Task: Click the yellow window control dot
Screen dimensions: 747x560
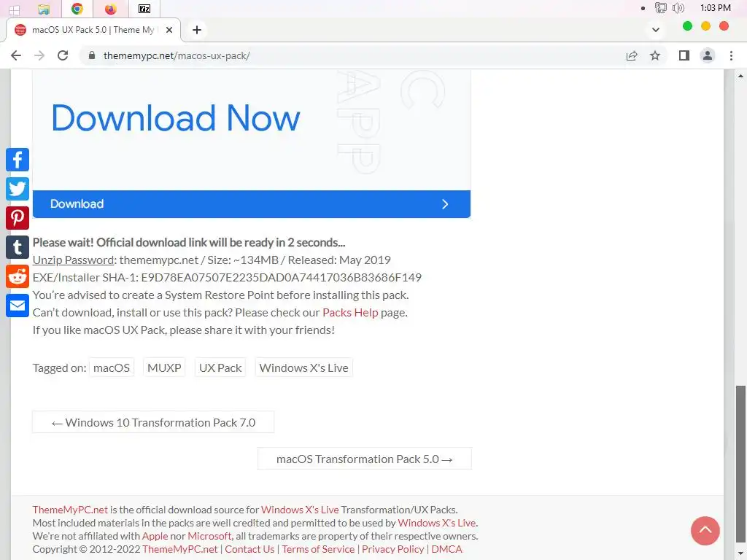Action: point(705,26)
